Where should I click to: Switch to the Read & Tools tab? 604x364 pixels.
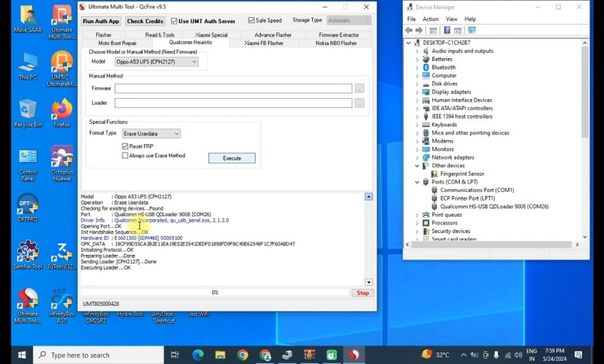click(x=160, y=35)
